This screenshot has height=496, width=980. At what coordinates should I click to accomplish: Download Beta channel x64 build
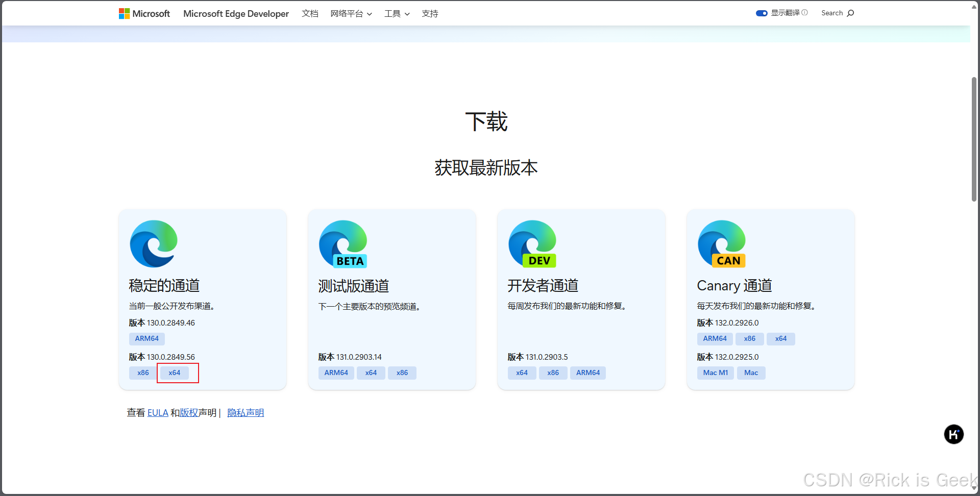[371, 373]
